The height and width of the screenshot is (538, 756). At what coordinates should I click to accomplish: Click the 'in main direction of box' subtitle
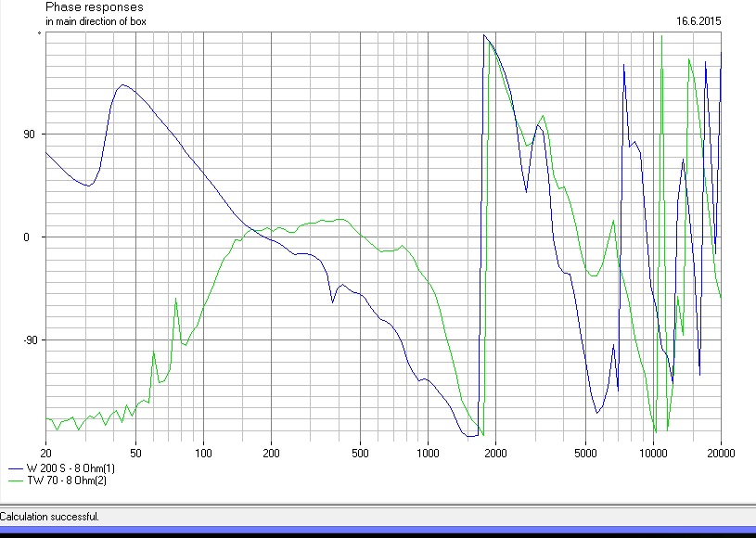96,21
